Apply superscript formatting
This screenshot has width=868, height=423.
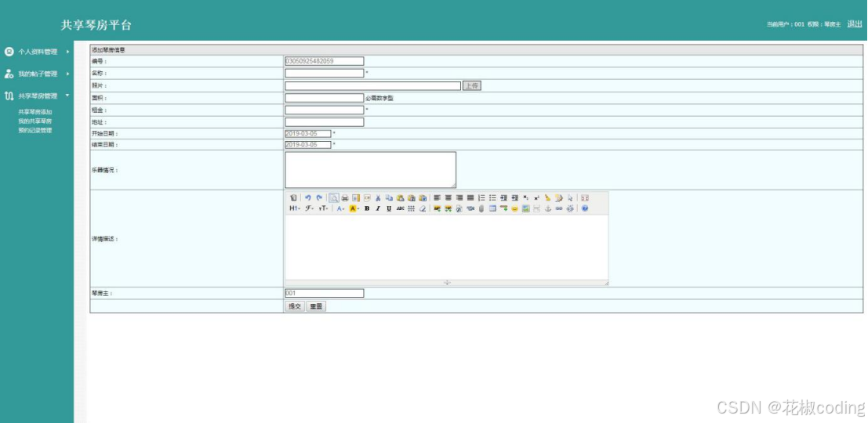536,198
